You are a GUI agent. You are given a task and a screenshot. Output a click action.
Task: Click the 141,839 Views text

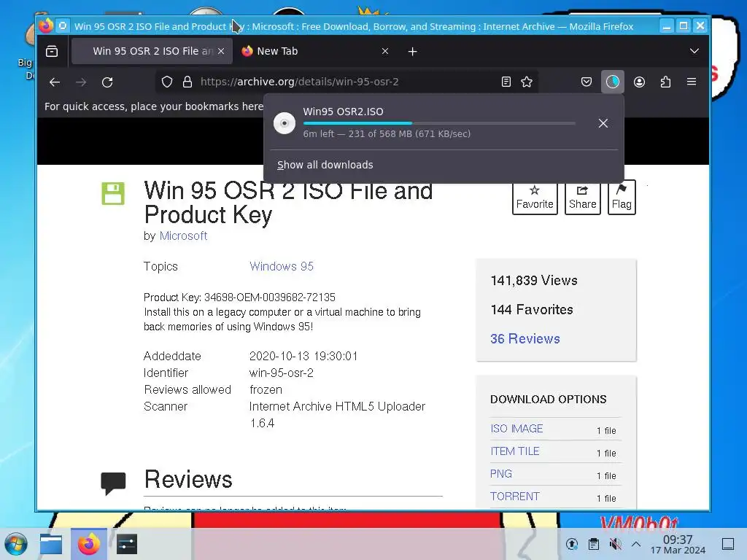click(x=533, y=281)
